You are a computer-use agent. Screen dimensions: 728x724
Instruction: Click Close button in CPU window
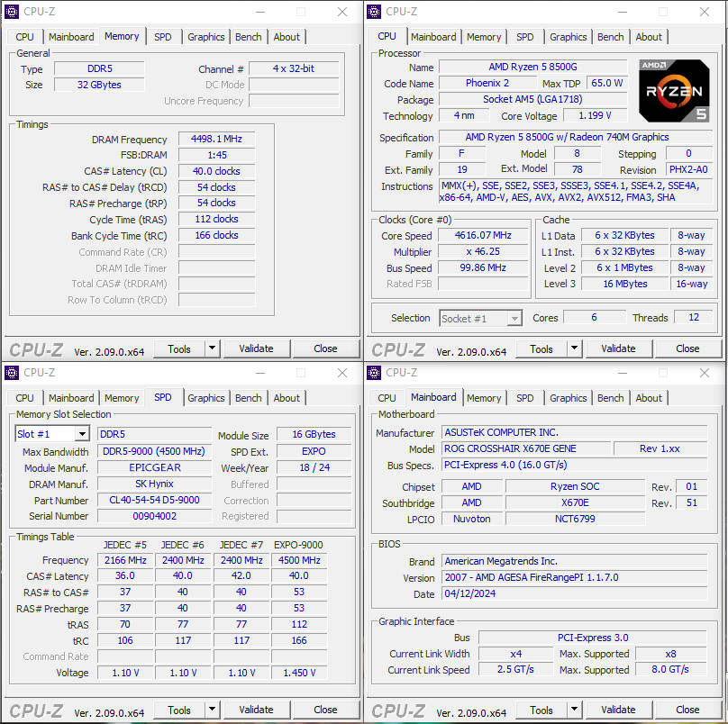coord(687,348)
